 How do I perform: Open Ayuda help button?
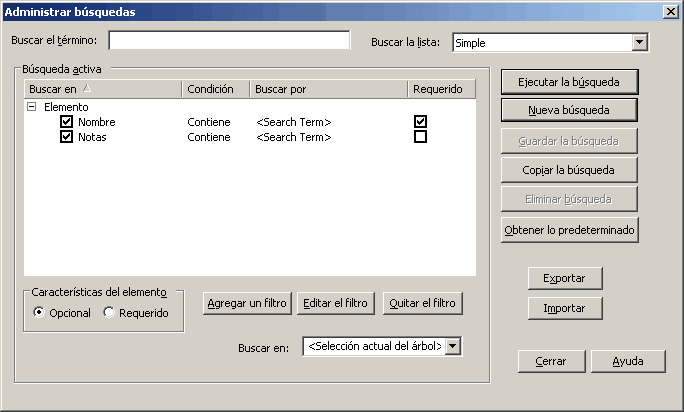point(628,361)
